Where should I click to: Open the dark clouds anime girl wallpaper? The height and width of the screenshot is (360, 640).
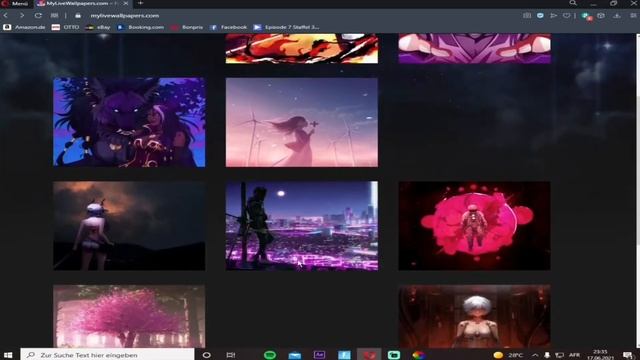click(x=129, y=226)
